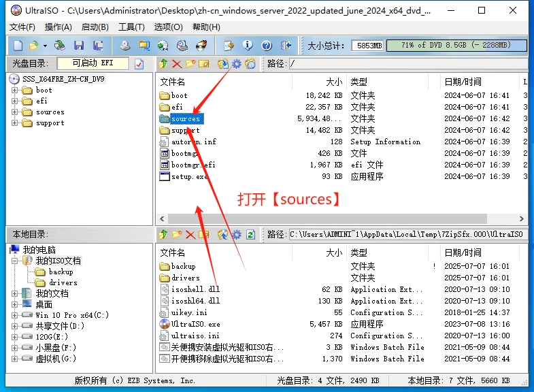Select UltraISO.exe in local file list
Screen dimensions: 534x392
(x=195, y=324)
